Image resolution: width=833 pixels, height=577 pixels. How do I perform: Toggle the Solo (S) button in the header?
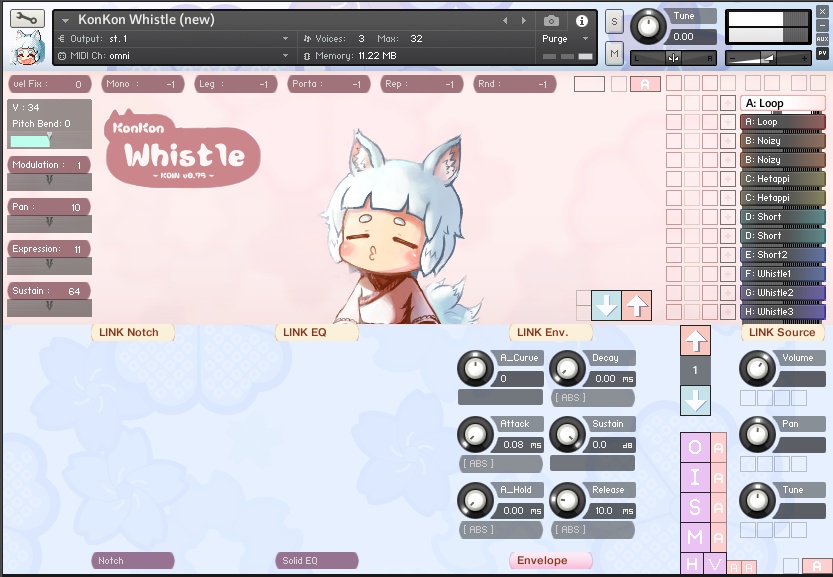click(x=613, y=19)
